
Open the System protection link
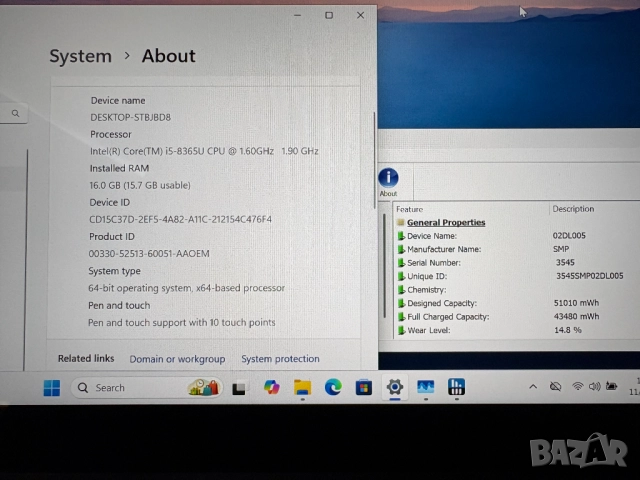pyautogui.click(x=280, y=359)
